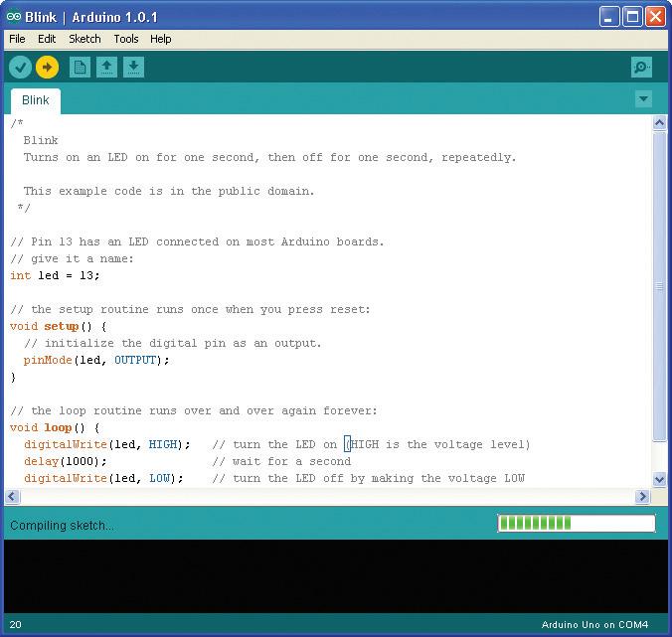672x637 pixels.
Task: Click 'Arduino Uno on COM4' status text
Action: point(594,624)
